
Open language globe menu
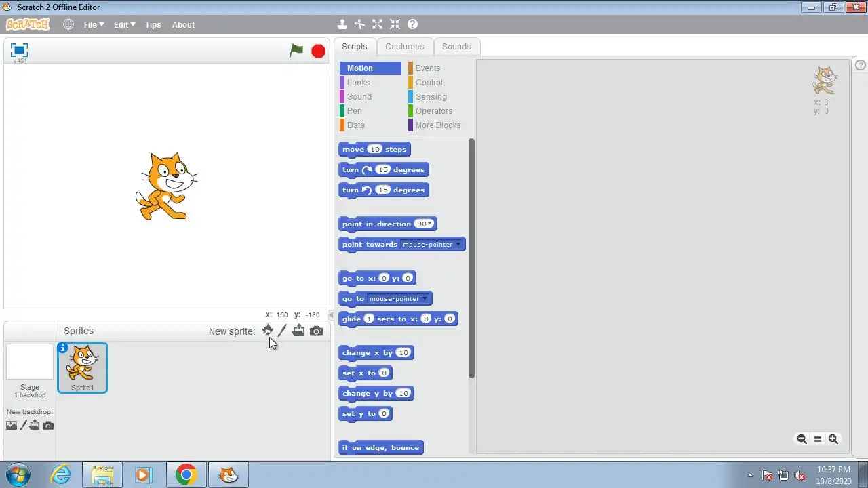[x=68, y=24]
